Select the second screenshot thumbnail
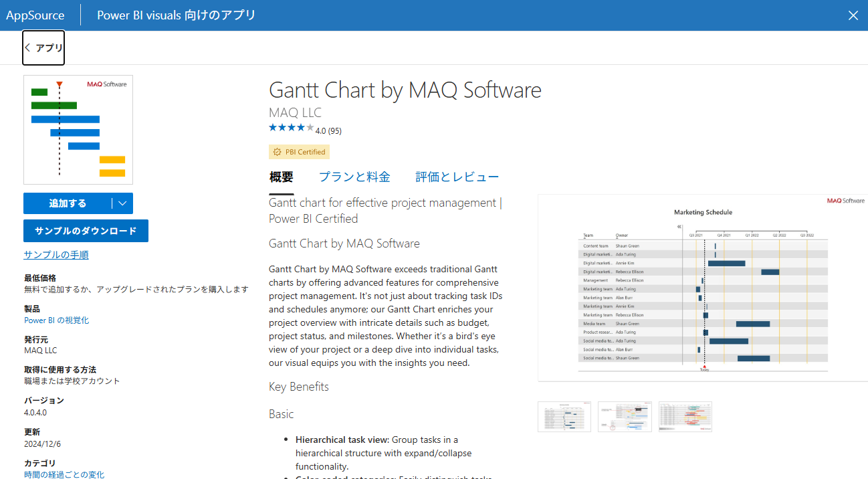 (625, 417)
